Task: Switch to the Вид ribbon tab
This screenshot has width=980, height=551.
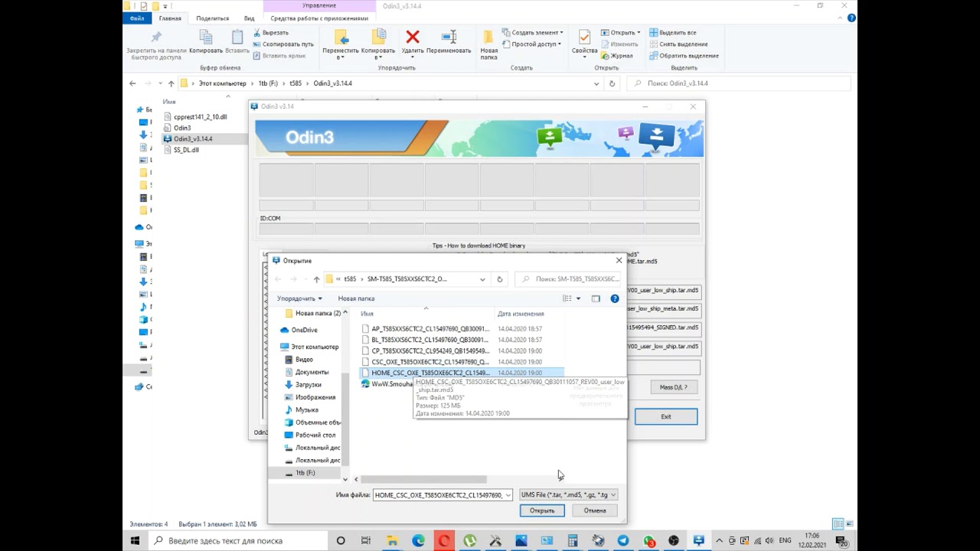Action: [x=250, y=18]
